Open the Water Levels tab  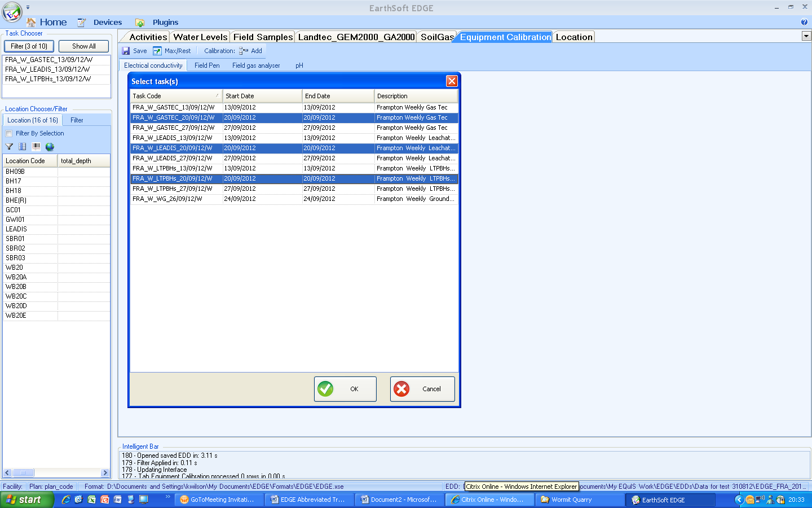(200, 37)
